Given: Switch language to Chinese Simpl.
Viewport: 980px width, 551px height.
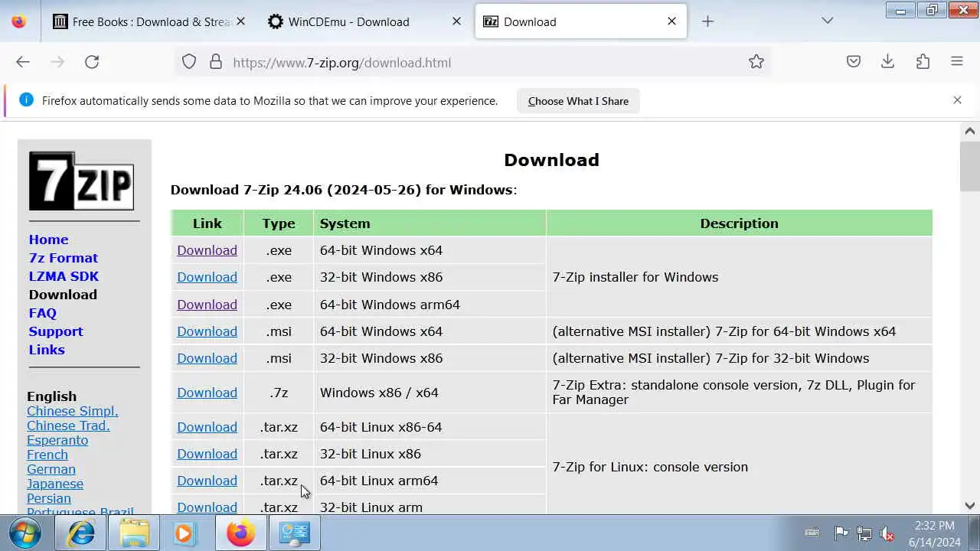Looking at the screenshot, I should pyautogui.click(x=73, y=411).
